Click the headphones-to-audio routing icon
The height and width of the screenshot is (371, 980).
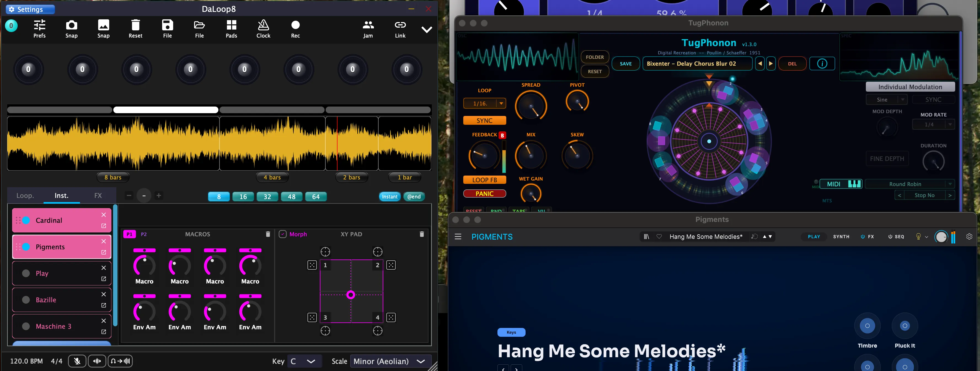click(120, 361)
